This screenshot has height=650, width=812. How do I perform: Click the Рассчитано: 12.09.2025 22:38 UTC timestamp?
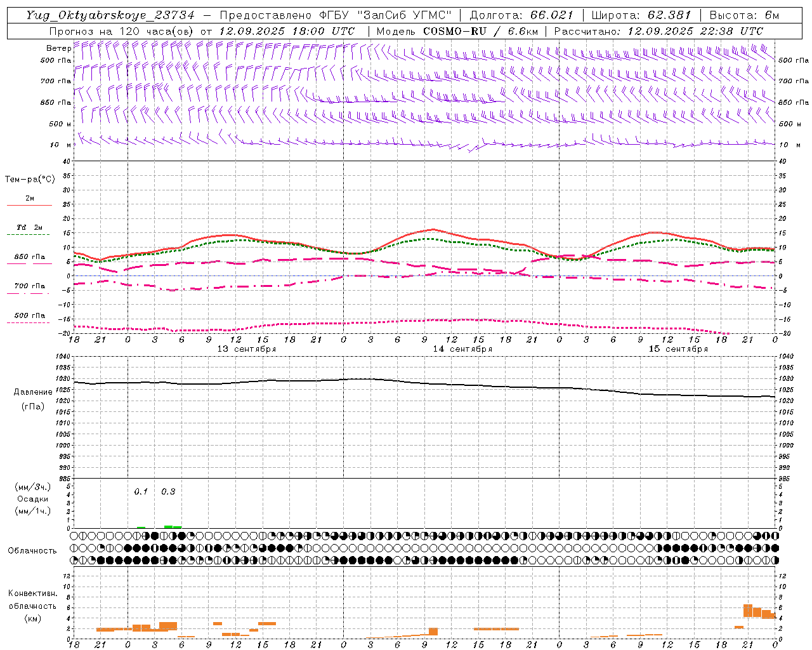pyautogui.click(x=658, y=31)
